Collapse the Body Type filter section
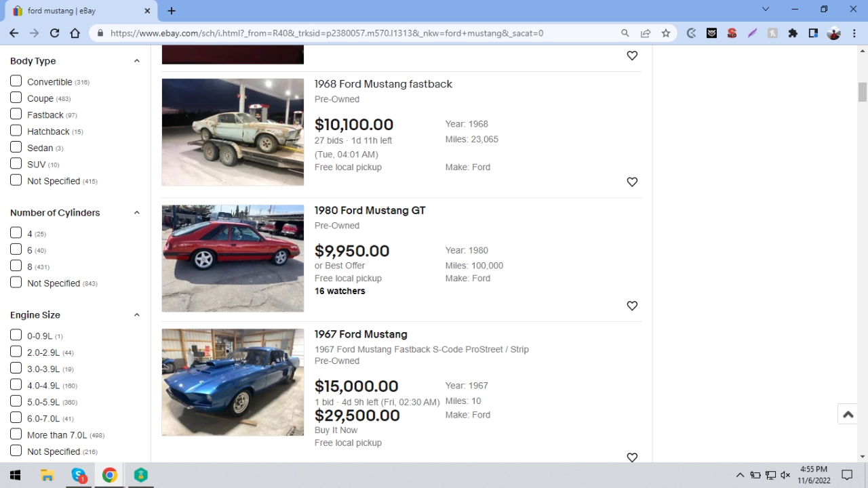 (136, 61)
